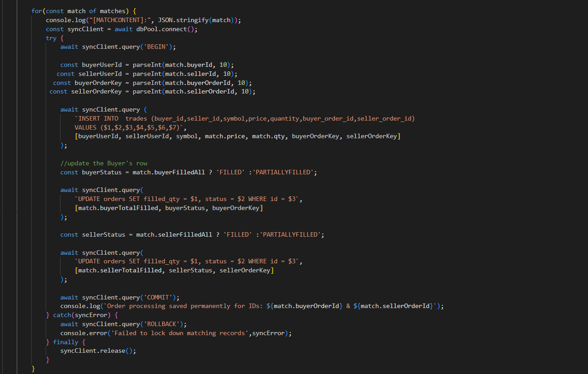Click JSON.stringify(match) in the console.log call
The width and height of the screenshot is (588, 374).
point(197,20)
